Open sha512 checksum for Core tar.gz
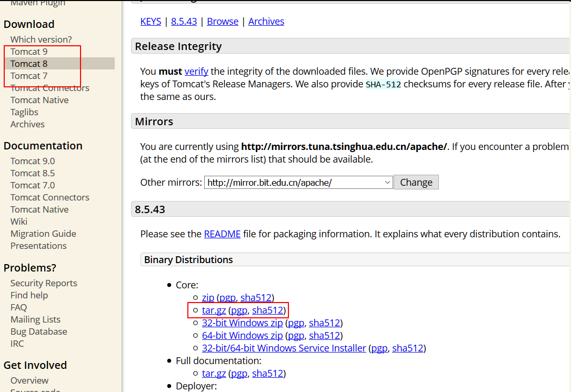Image resolution: width=571 pixels, height=392 pixels. (x=268, y=310)
